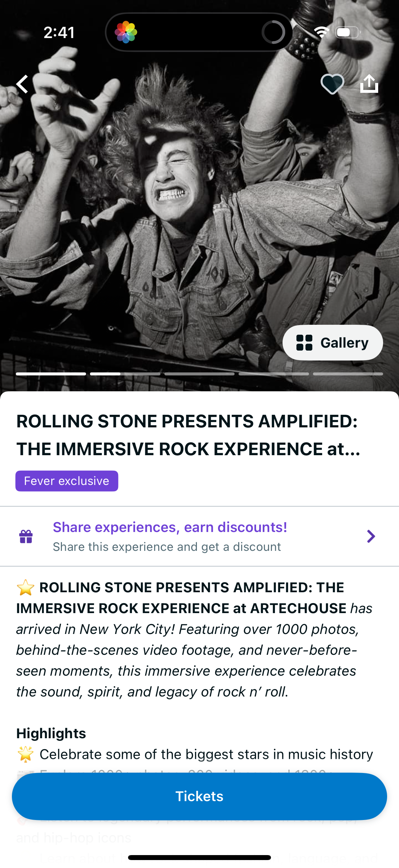Go back using the left chevron icon

pyautogui.click(x=22, y=84)
